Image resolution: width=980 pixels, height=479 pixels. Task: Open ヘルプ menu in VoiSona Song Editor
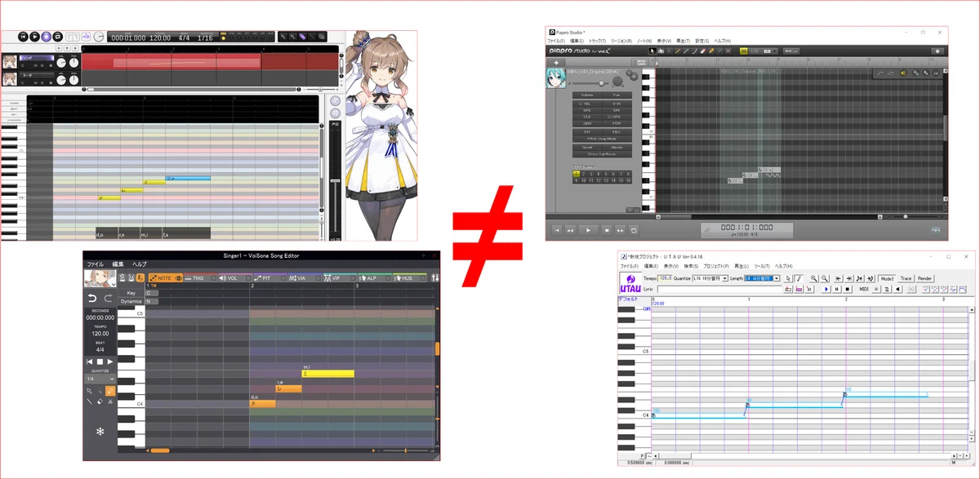[140, 264]
